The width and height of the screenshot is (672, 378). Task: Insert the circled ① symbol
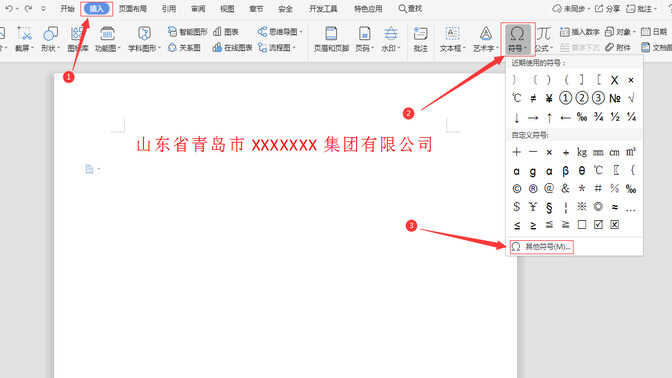[x=565, y=99]
